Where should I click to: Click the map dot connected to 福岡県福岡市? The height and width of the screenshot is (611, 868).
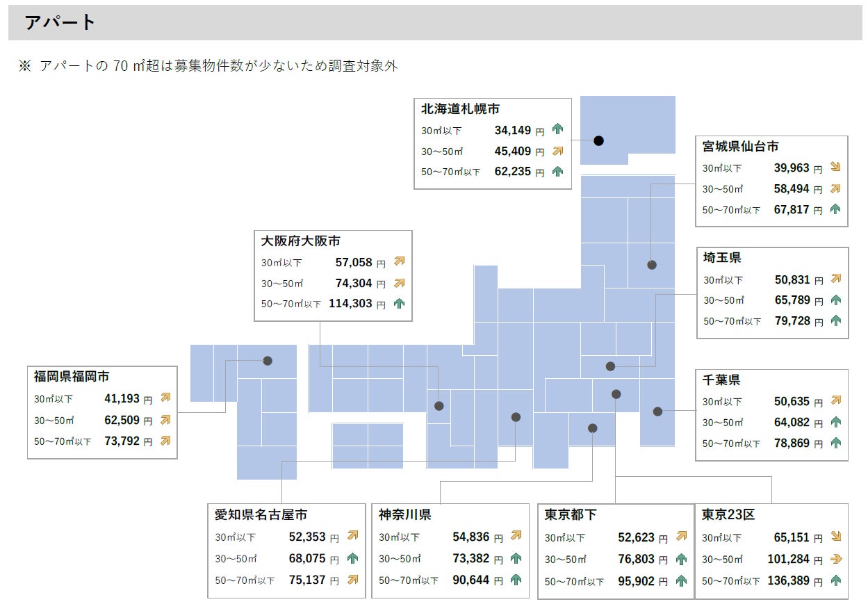coord(268,361)
